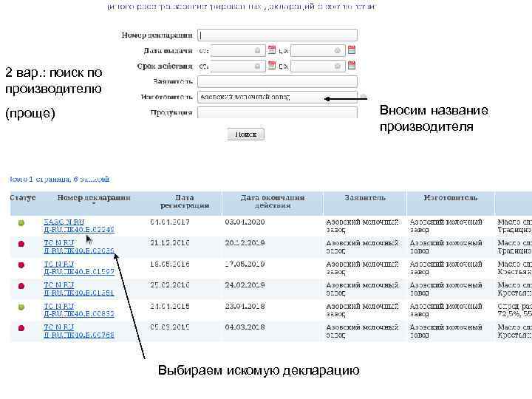Screen dimensions: 532x399
Task: Focus the Номер декларации input field
Action: point(277,35)
